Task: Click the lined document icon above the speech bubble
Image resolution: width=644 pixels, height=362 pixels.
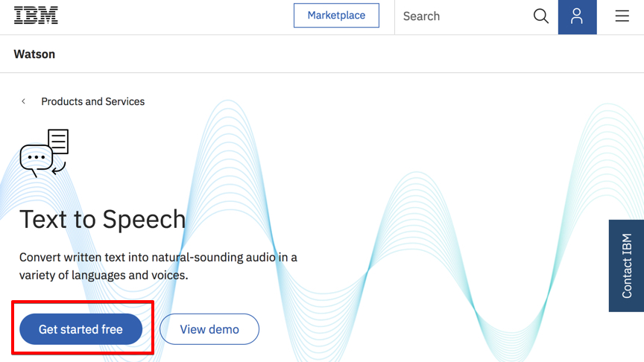Action: [x=58, y=142]
